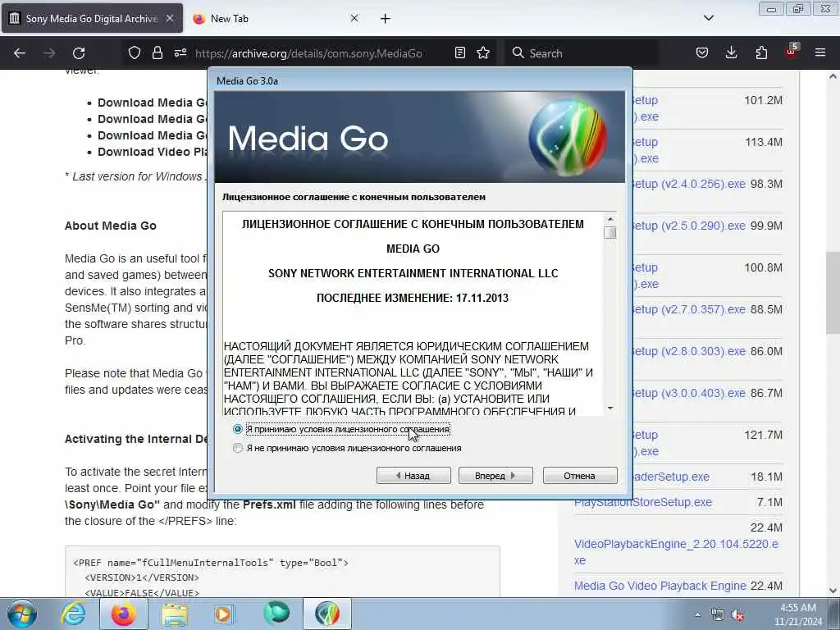Image resolution: width=840 pixels, height=630 pixels.
Task: Select the accept license agreement radio button
Action: [x=238, y=429]
